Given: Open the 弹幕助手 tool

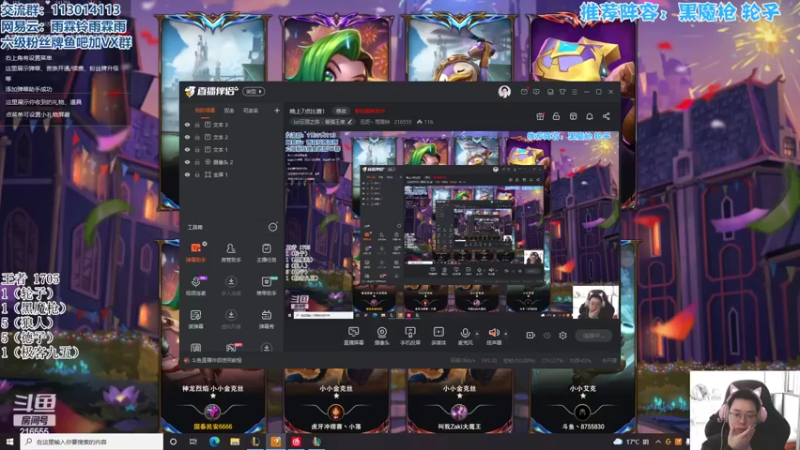Looking at the screenshot, I should click(196, 252).
